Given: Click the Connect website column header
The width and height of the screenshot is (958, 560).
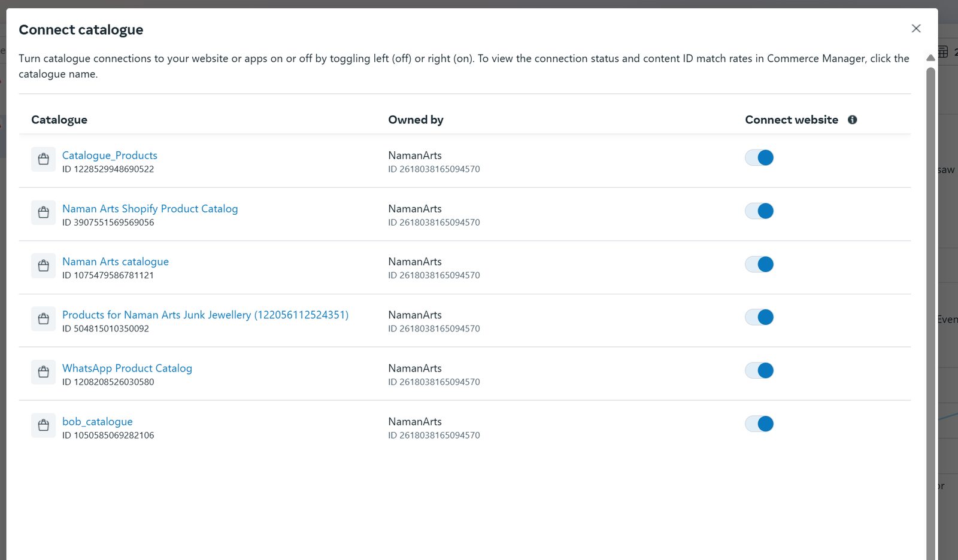Looking at the screenshot, I should tap(792, 120).
